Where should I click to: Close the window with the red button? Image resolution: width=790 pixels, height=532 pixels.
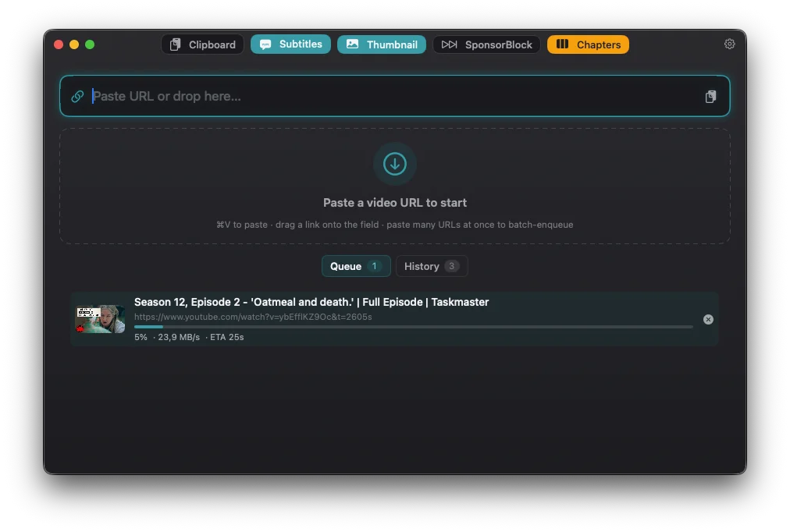59,44
